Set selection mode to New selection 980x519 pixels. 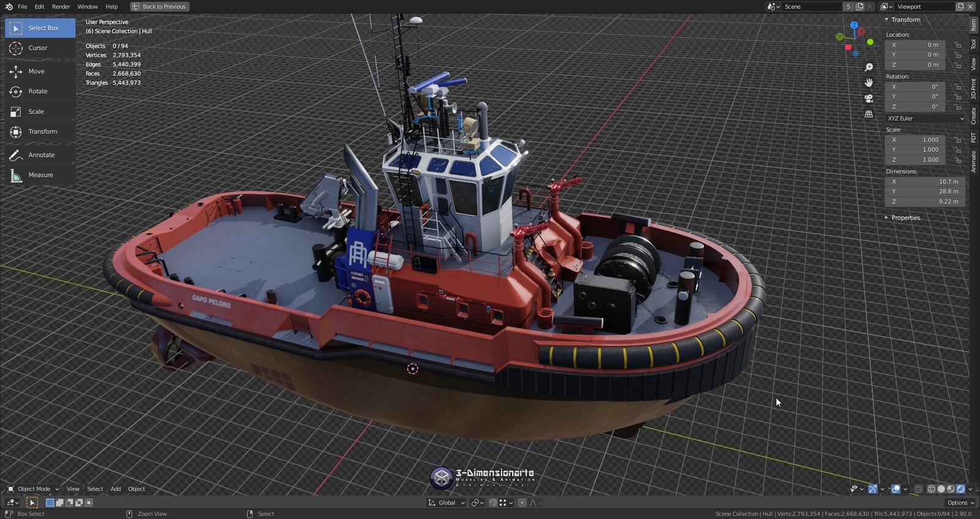pos(50,502)
